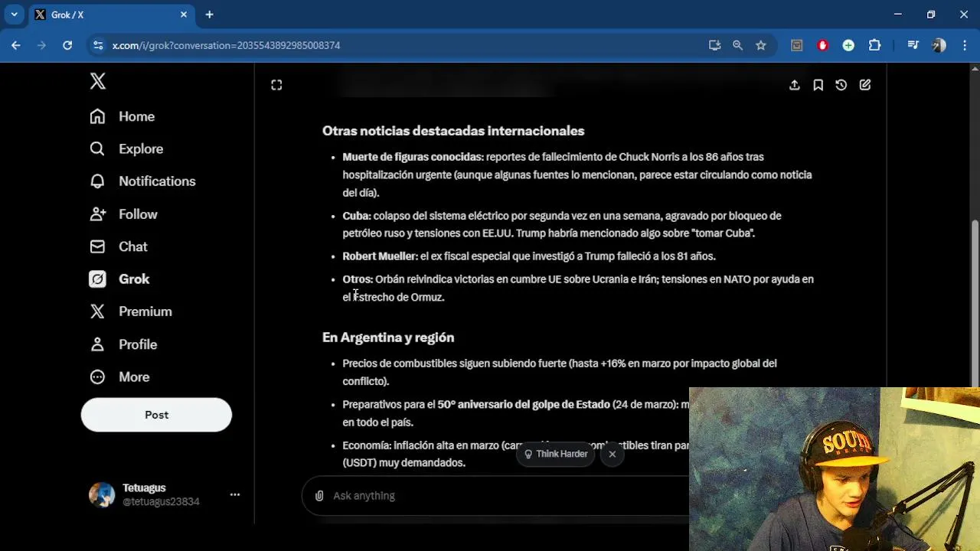Click the 'Cuba:' bold text
980x551 pixels.
tap(357, 216)
